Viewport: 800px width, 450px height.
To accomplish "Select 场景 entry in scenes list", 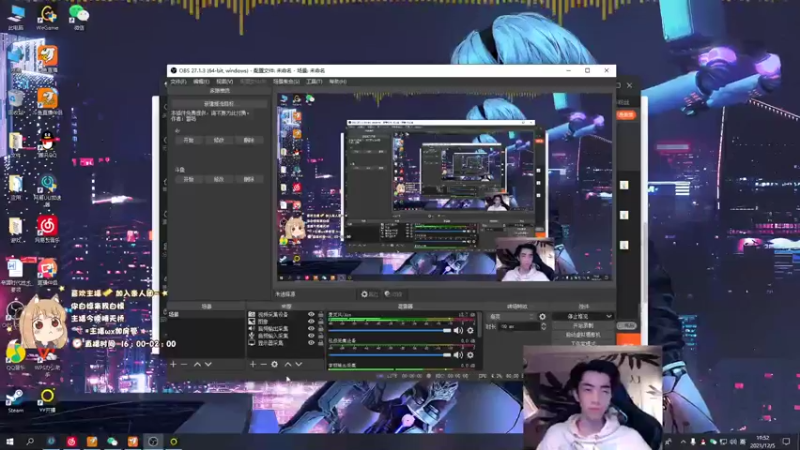I will tap(206, 315).
